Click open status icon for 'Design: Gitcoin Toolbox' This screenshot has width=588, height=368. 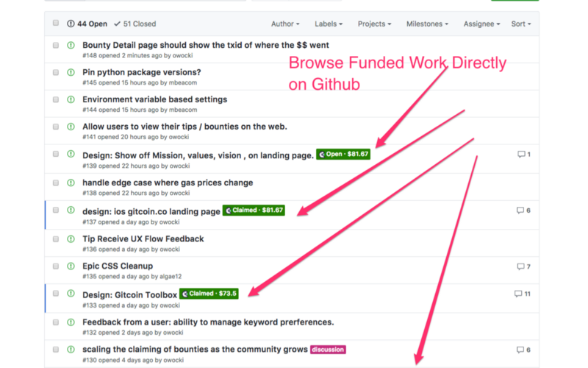click(x=71, y=293)
